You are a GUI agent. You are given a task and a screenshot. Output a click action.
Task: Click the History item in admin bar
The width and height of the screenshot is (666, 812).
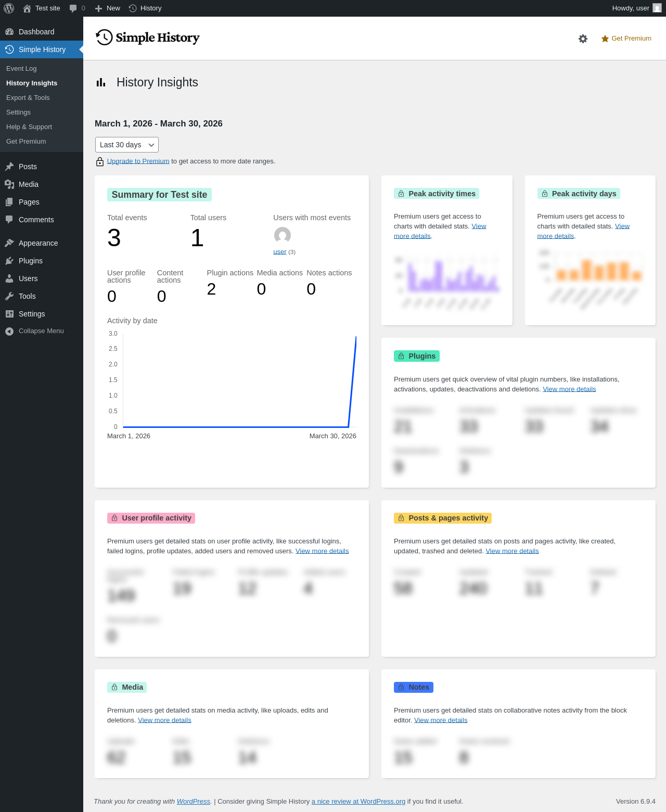pyautogui.click(x=145, y=8)
